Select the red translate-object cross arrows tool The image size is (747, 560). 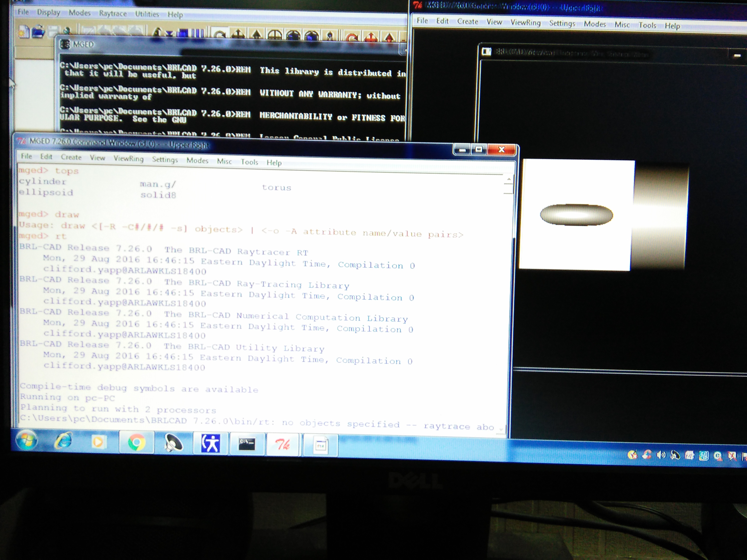coord(371,37)
